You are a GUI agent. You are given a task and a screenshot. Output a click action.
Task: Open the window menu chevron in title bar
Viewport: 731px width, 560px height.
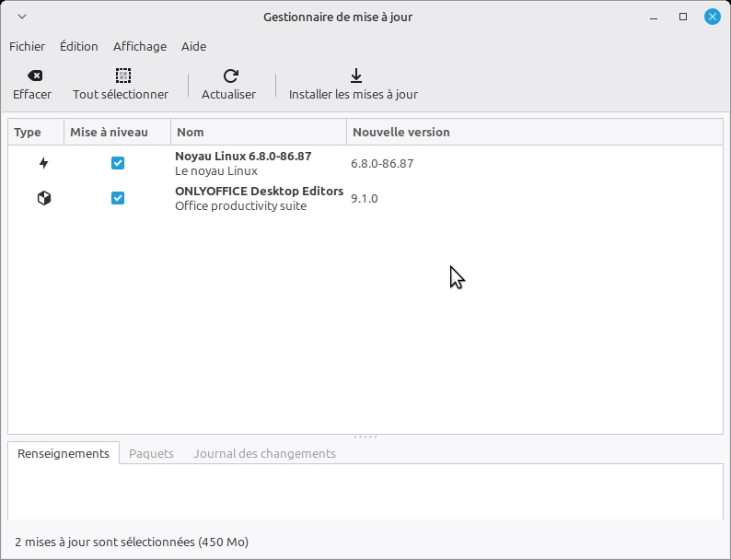22,17
